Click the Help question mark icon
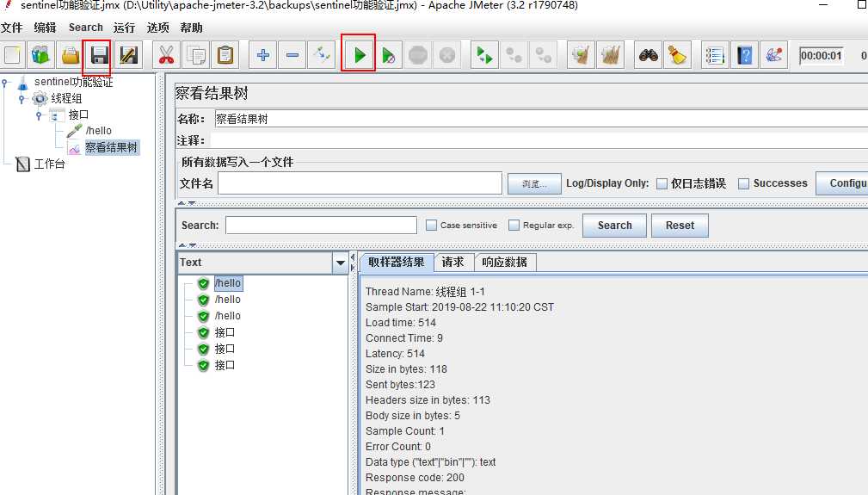Viewport: 868px width, 495px height. tap(744, 55)
